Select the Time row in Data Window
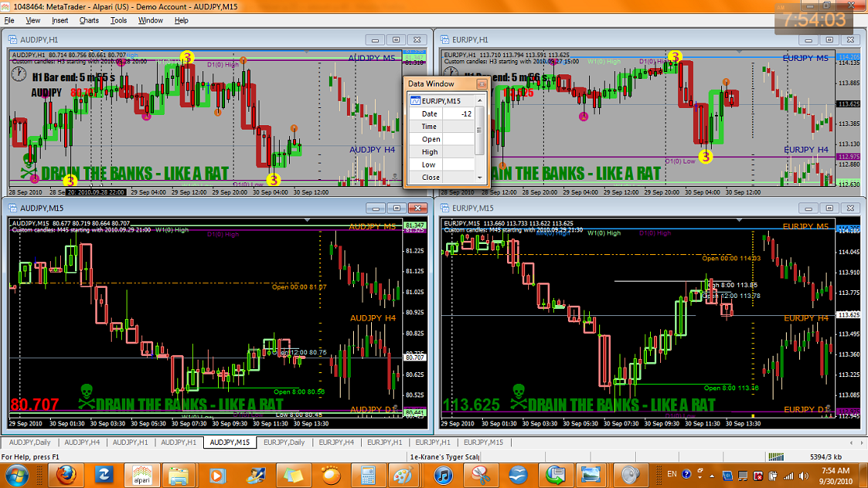This screenshot has width=868, height=488. point(441,126)
